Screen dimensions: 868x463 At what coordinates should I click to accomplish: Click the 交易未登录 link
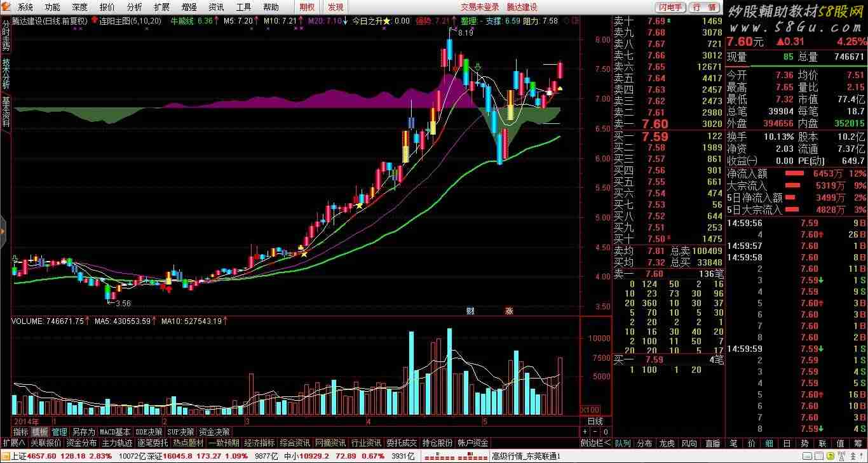480,7
